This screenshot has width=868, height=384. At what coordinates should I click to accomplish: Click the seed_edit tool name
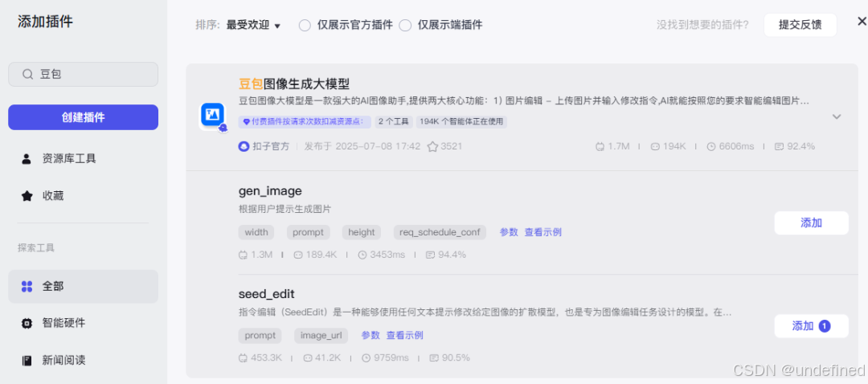(266, 294)
